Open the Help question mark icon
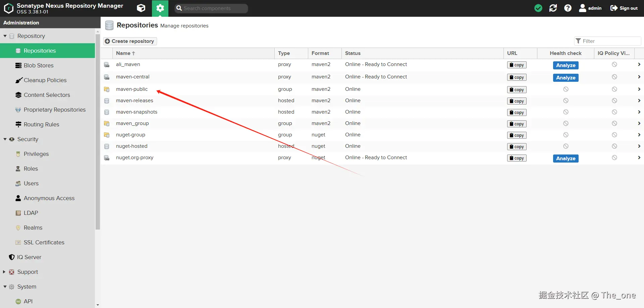 (x=568, y=8)
